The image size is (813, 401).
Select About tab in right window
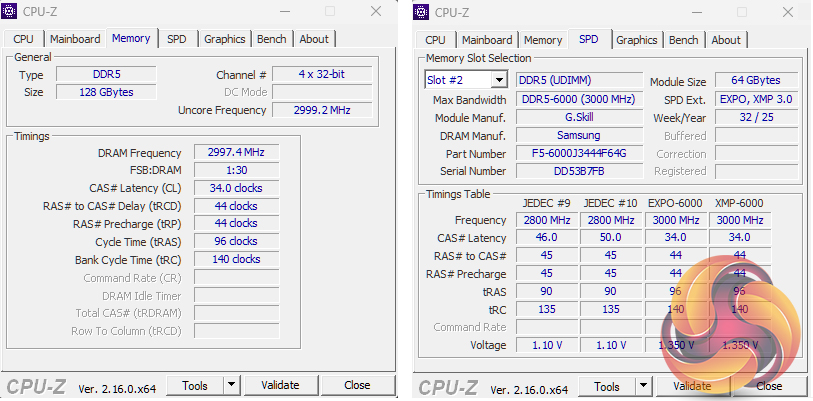(726, 40)
